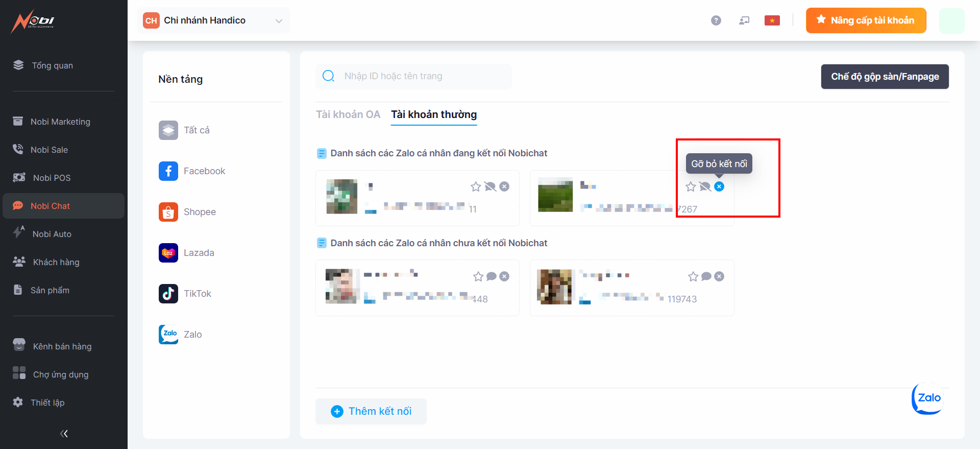The image size is (980, 449).
Task: Open the floating Zalo chat bubble
Action: (928, 398)
